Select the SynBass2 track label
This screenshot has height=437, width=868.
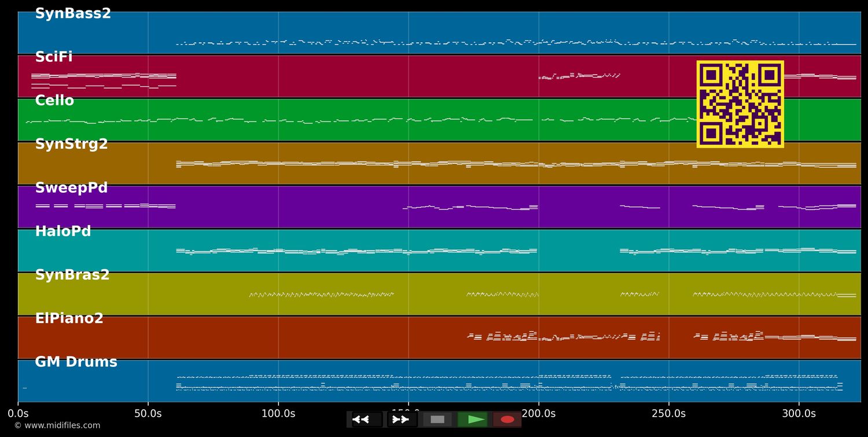[73, 14]
